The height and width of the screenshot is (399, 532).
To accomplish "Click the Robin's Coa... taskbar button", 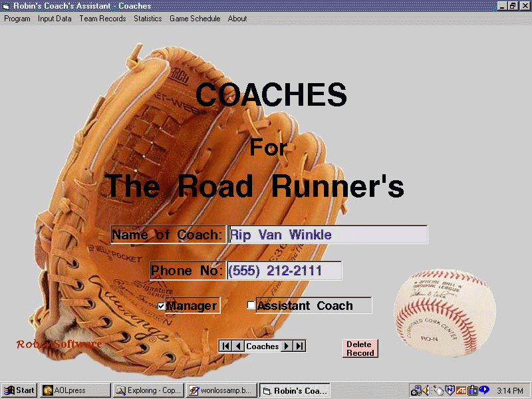I will (x=295, y=390).
